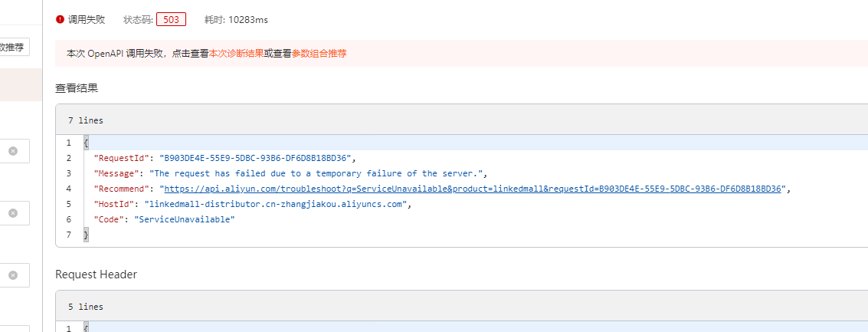Click the closing brace on line 7
The height and width of the screenshot is (332, 868).
pyautogui.click(x=87, y=235)
